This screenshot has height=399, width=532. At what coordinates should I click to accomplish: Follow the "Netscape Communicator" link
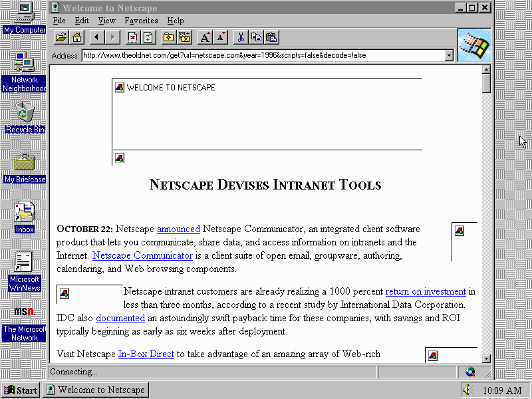142,255
